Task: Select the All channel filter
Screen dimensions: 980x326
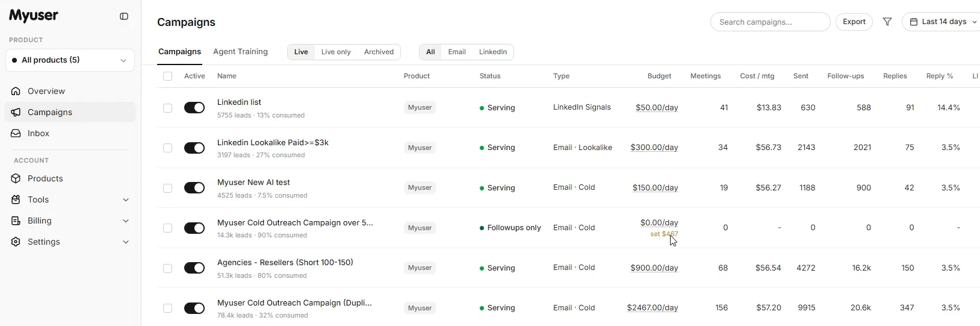Action: pyautogui.click(x=430, y=52)
